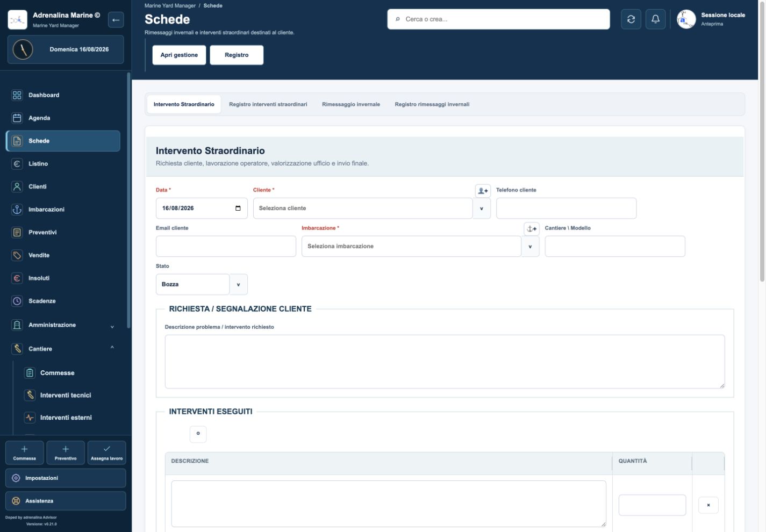Select Schede in the sidebar menu
Image resolution: width=766 pixels, height=532 pixels.
(63, 141)
